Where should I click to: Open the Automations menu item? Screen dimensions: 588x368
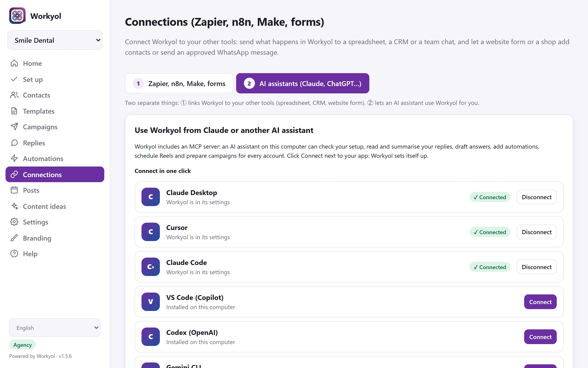coord(55,158)
